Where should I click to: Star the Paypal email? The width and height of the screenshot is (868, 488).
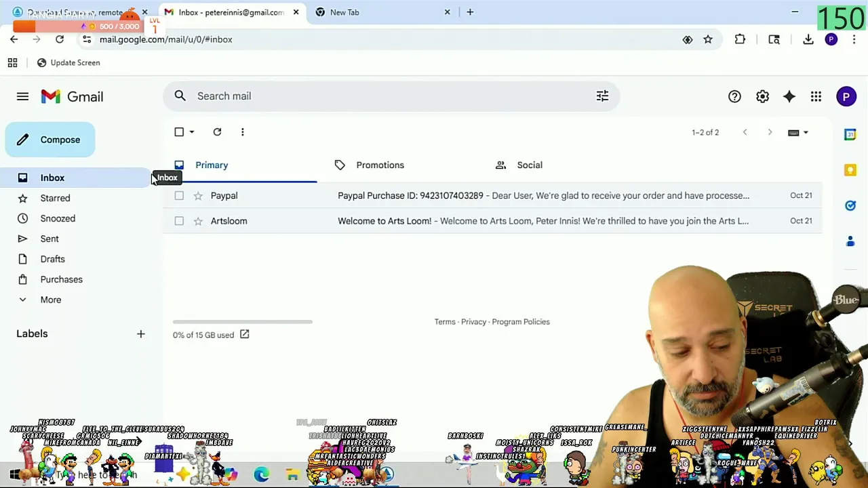click(x=198, y=195)
